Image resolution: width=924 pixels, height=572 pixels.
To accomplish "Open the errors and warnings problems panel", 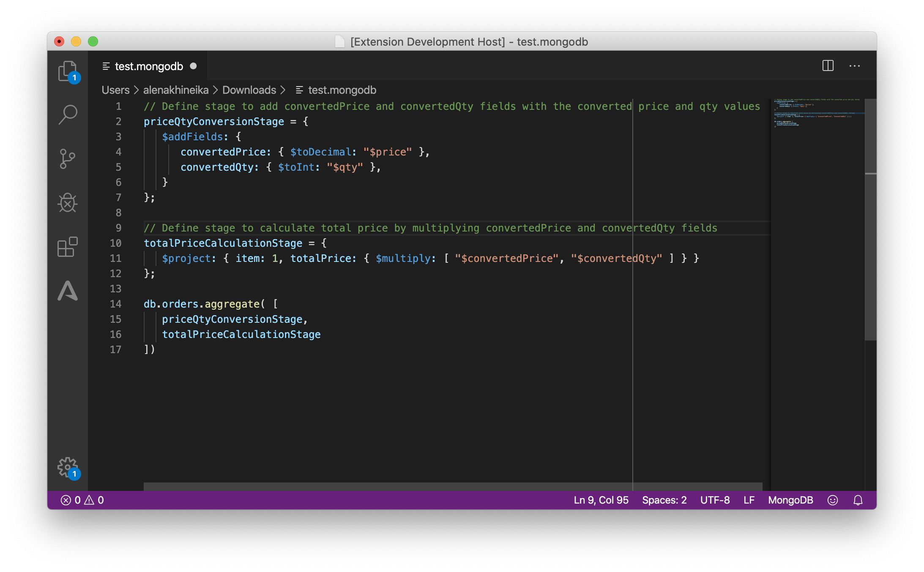I will 82,500.
